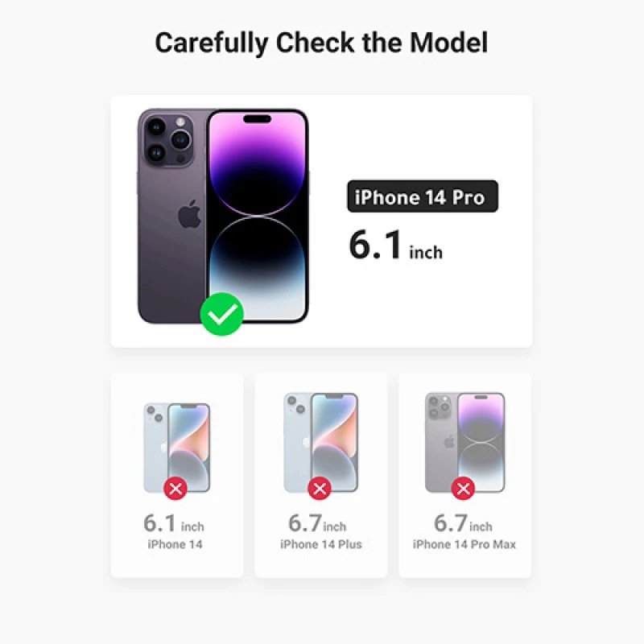Click 6.7 inch text above iPhone 14 Plus

point(317,524)
